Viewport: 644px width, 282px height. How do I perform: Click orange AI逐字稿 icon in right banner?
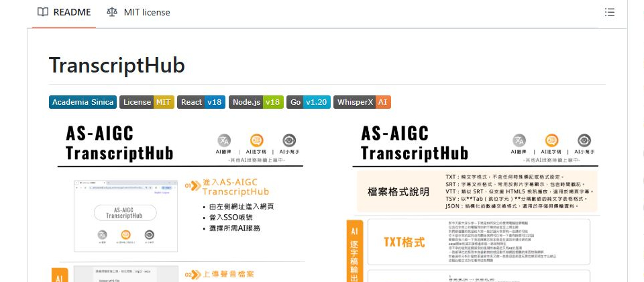[x=551, y=140]
